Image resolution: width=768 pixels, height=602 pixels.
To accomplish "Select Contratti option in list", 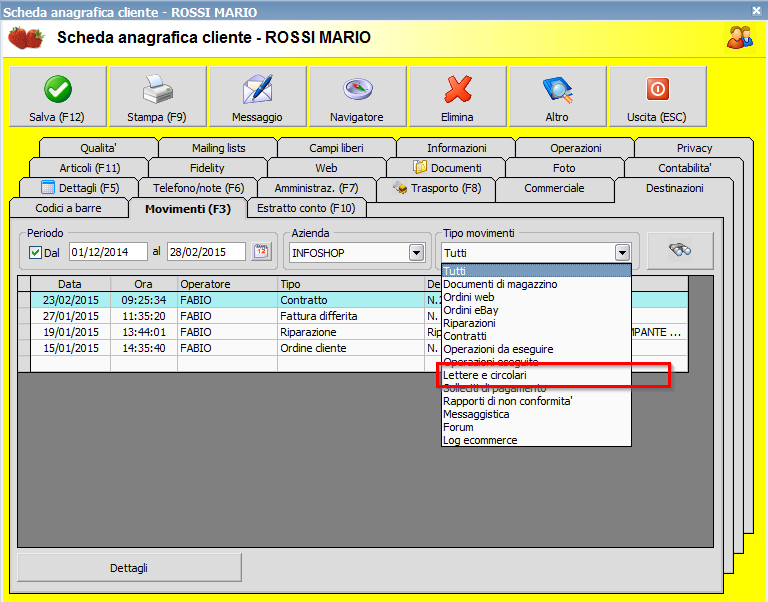I will tap(536, 336).
